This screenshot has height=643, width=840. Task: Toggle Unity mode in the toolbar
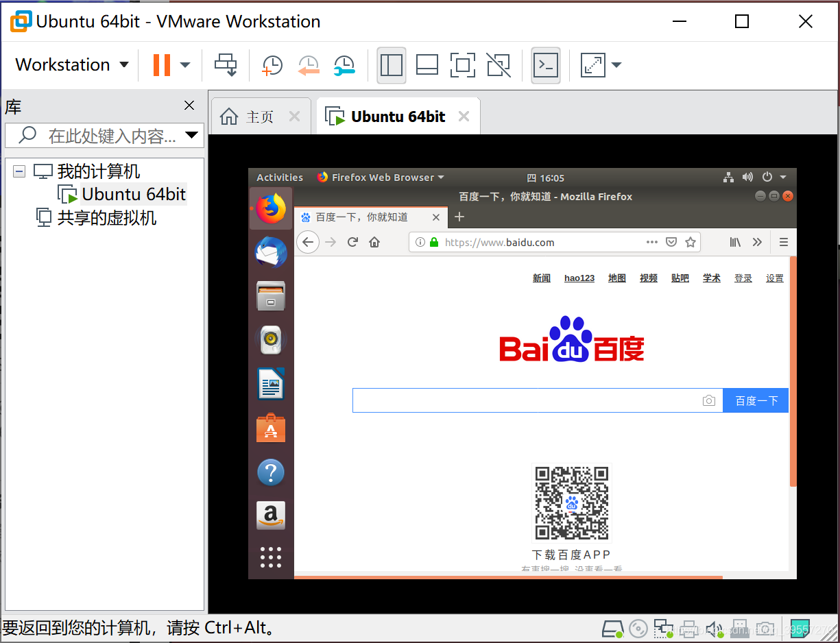click(499, 65)
